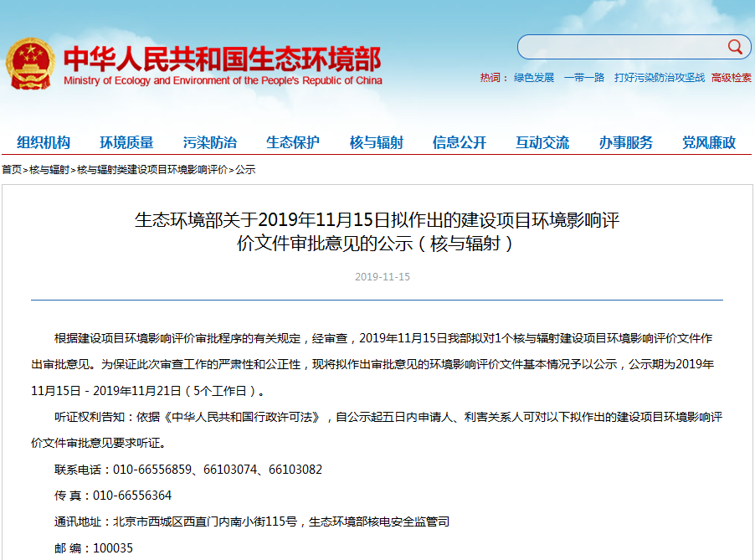Open the 组织机构 navigation menu
This screenshot has width=755, height=560.
[x=44, y=142]
